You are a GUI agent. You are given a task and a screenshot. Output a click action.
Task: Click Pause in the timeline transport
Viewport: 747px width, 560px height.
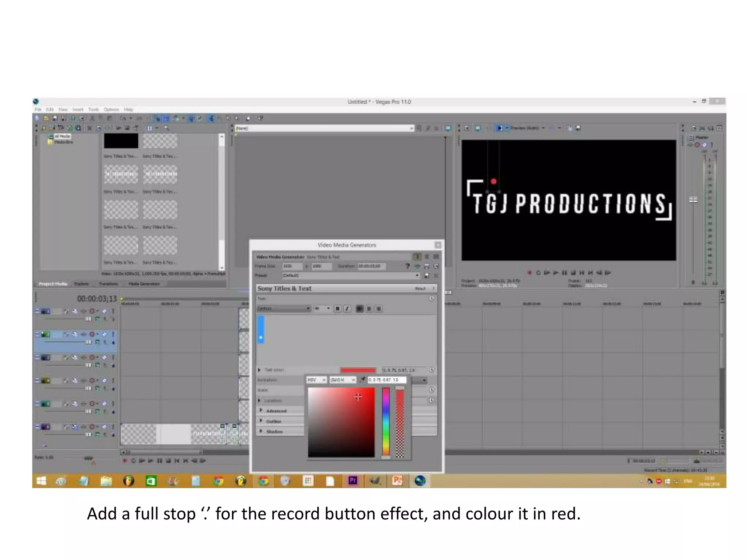(x=159, y=461)
